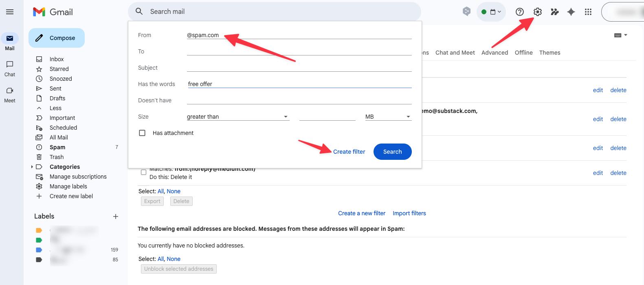The width and height of the screenshot is (644, 285).
Task: Click the hexagon extension icon in header
Action: point(467,11)
